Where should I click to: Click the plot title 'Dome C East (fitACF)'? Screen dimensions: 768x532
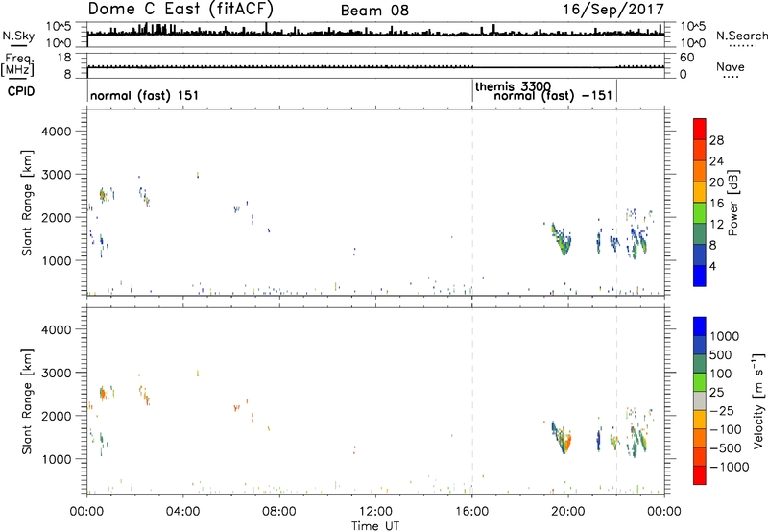[x=180, y=10]
